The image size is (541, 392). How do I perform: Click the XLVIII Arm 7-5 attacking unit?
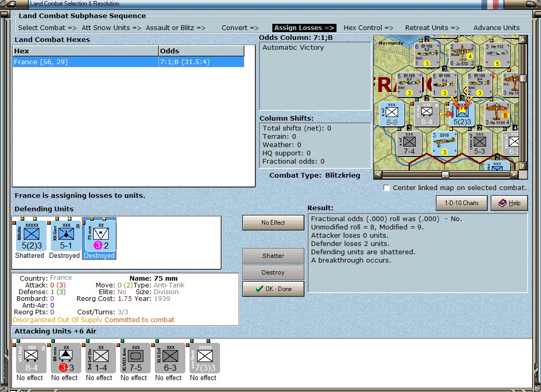pos(135,358)
